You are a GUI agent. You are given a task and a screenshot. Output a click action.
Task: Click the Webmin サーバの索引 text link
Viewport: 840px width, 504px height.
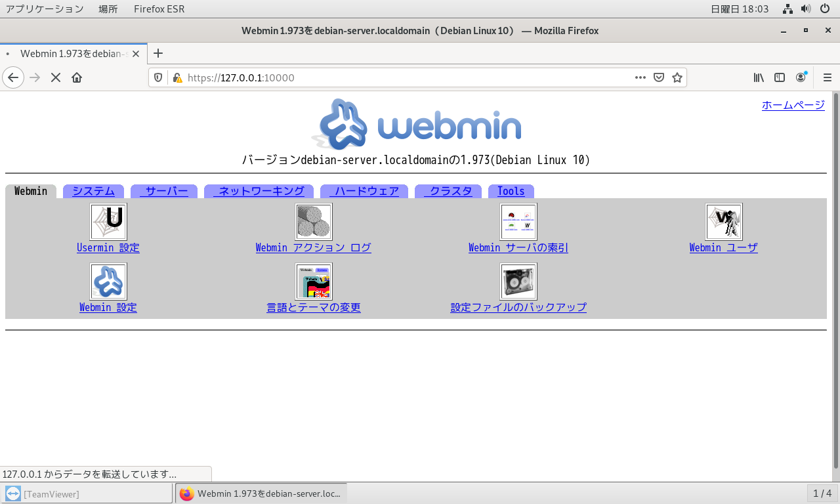tap(518, 247)
